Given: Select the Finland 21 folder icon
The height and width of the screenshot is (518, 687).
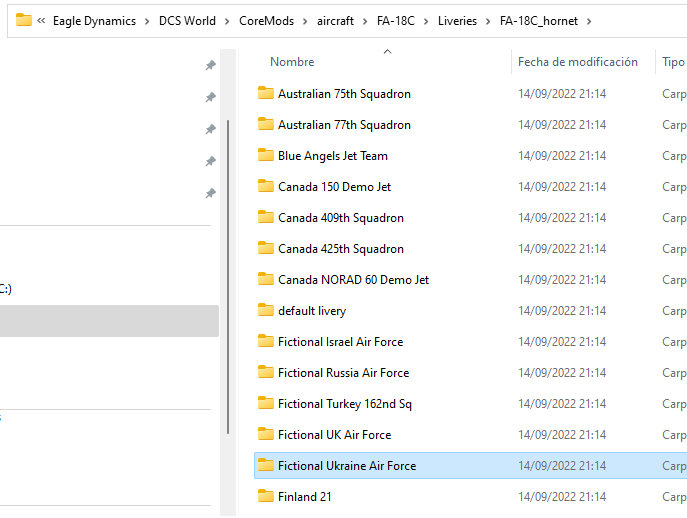Looking at the screenshot, I should tap(266, 496).
